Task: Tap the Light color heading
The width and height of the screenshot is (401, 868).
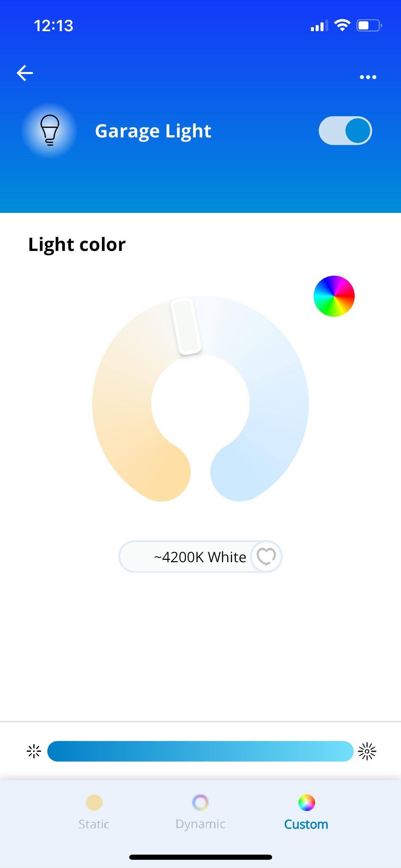Action: tap(77, 244)
